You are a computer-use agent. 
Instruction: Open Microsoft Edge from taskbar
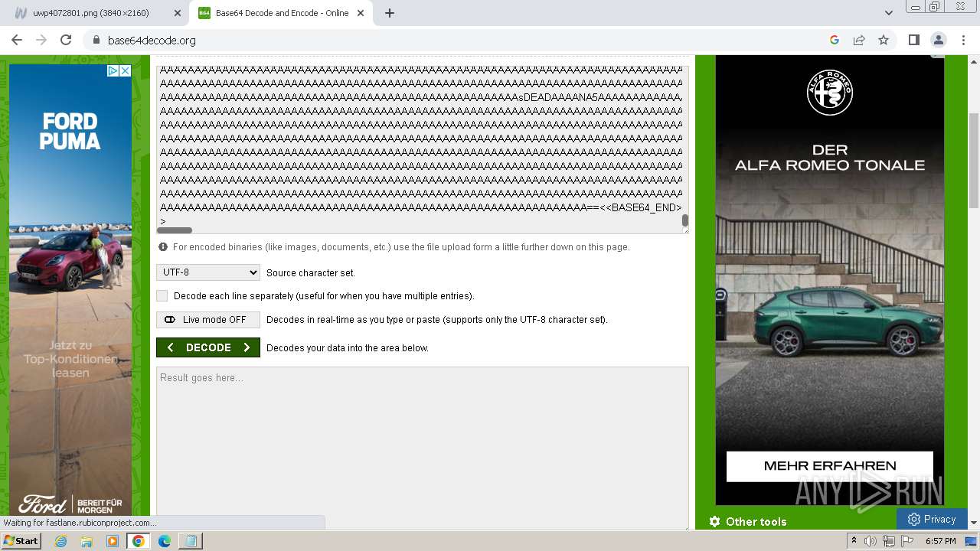164,541
